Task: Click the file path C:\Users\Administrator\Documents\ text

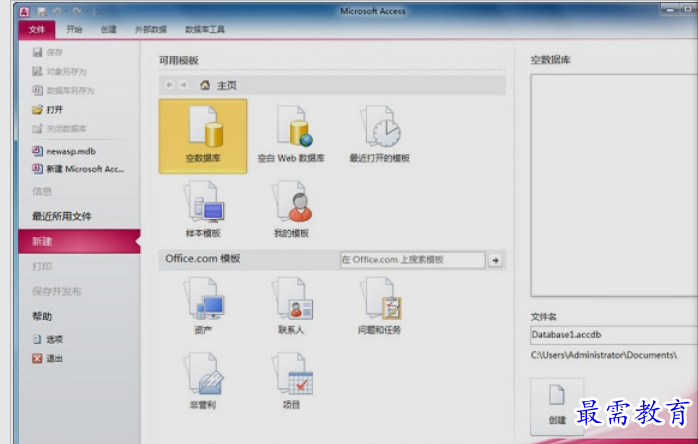Action: coord(604,355)
